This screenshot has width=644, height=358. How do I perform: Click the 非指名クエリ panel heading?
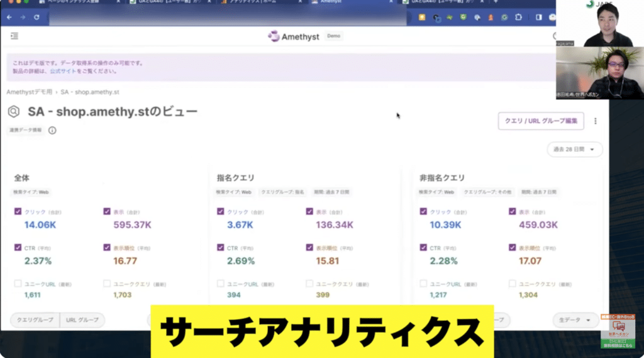(x=442, y=178)
